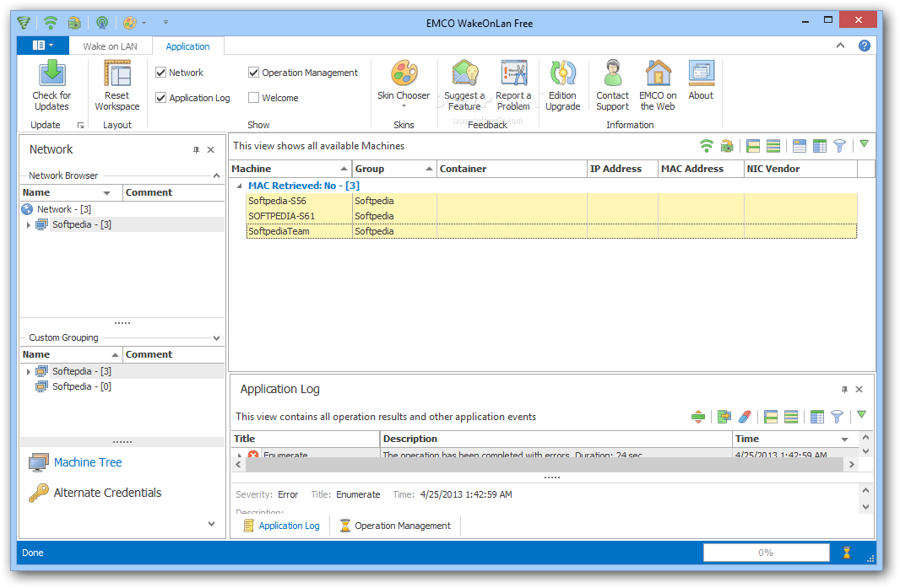Open the file menu dropdown button
This screenshot has height=588, width=900.
[x=43, y=46]
